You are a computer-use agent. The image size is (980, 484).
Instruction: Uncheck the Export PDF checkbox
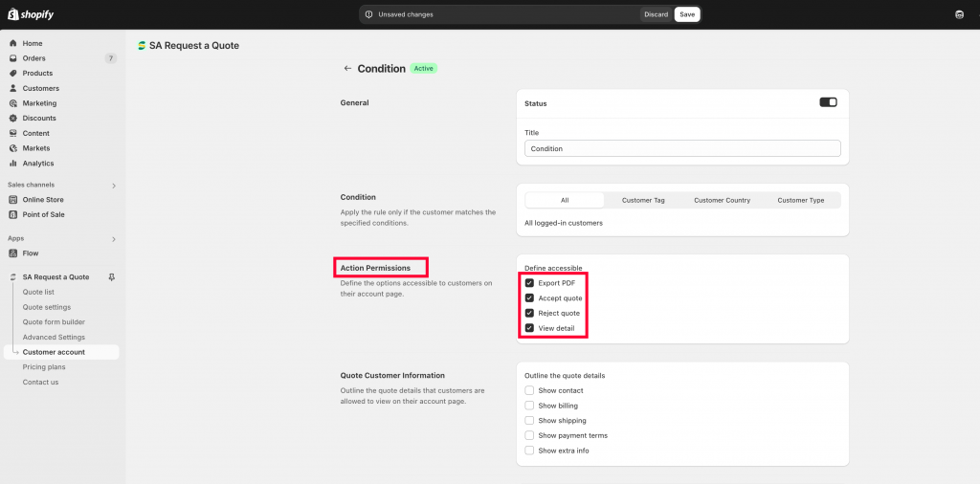(x=529, y=283)
